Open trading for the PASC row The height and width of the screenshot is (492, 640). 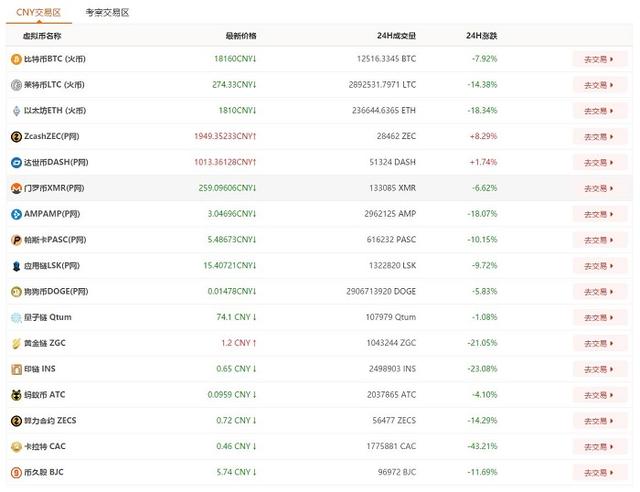click(x=599, y=240)
